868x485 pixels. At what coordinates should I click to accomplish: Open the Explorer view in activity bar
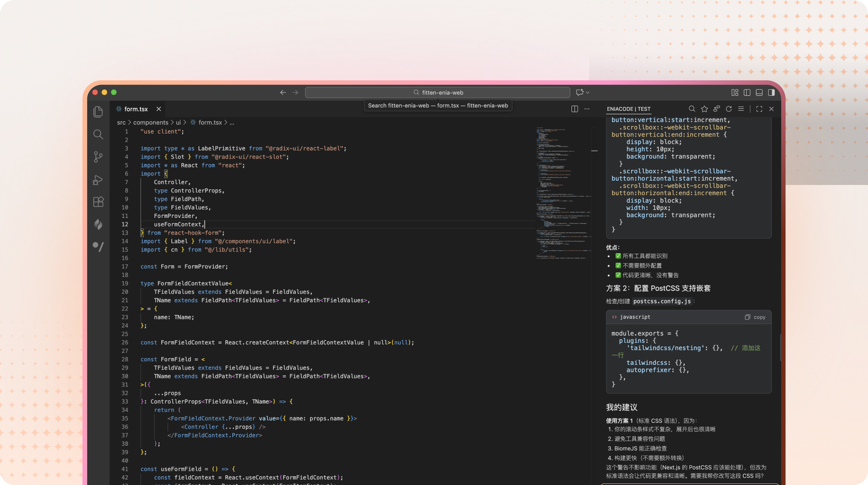point(98,112)
